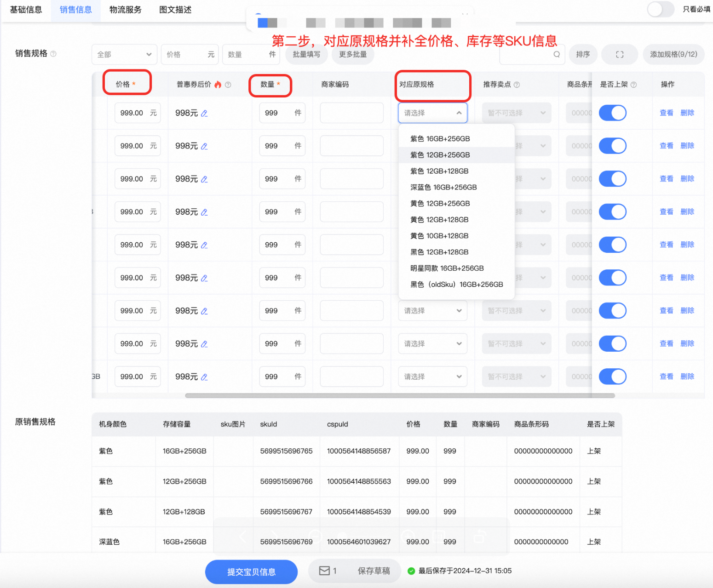Click 删除 link in ninth row
This screenshot has height=588, width=713.
point(687,377)
